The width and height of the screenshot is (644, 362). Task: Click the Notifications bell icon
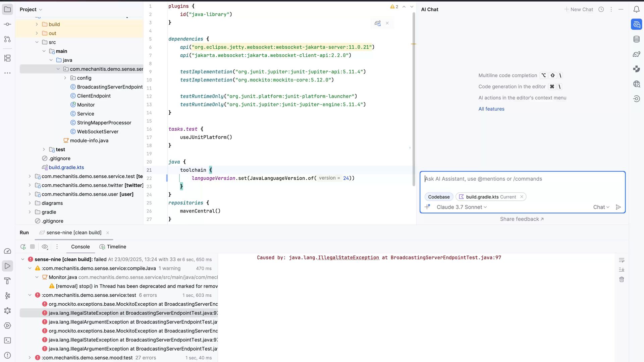tap(636, 9)
